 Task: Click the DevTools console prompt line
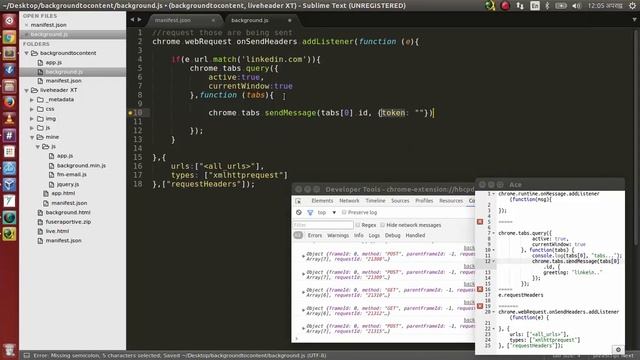coord(384,339)
